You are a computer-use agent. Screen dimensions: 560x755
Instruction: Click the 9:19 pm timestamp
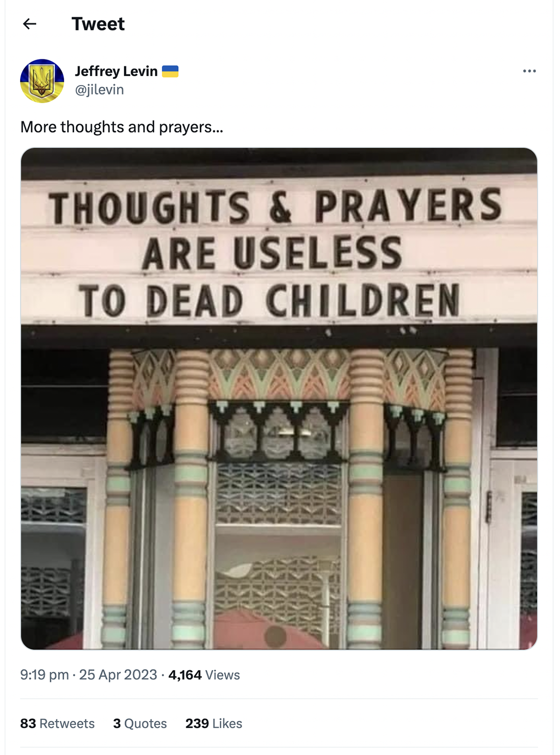[x=44, y=675]
